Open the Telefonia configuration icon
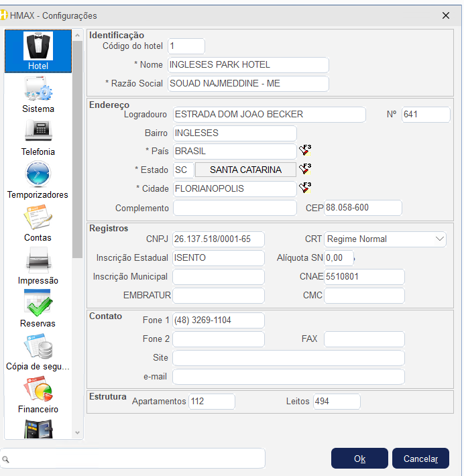The width and height of the screenshot is (464, 476). click(x=38, y=132)
